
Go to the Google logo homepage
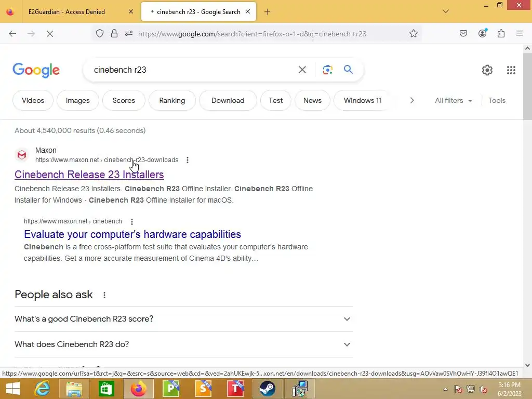coord(36,70)
